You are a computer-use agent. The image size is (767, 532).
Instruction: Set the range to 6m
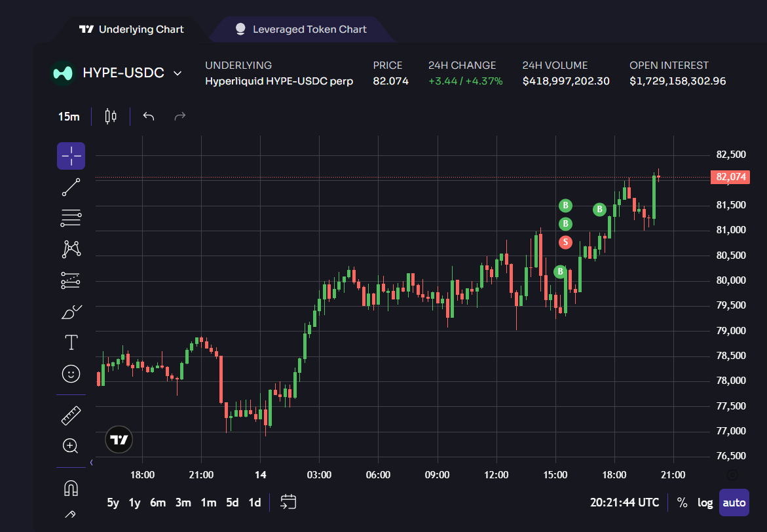(x=157, y=503)
